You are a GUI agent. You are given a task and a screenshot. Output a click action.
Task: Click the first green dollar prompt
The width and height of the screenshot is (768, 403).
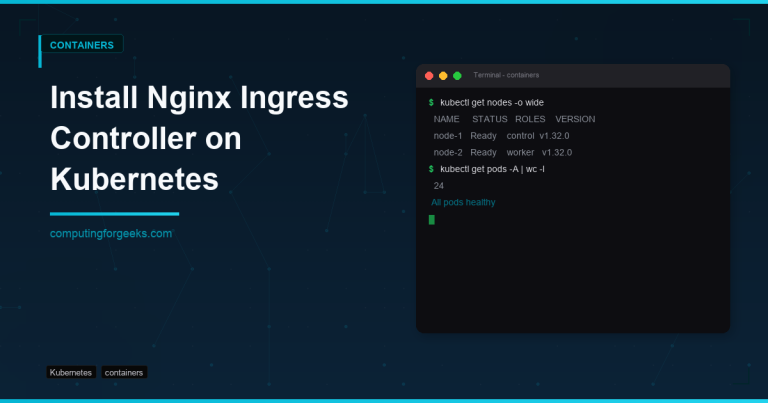point(431,102)
